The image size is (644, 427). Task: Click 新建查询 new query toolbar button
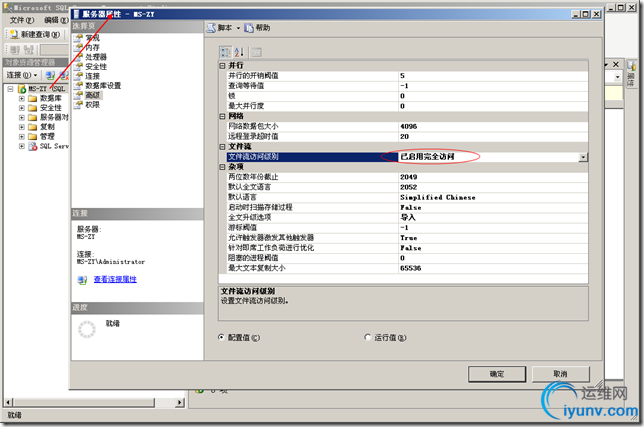click(x=35, y=34)
